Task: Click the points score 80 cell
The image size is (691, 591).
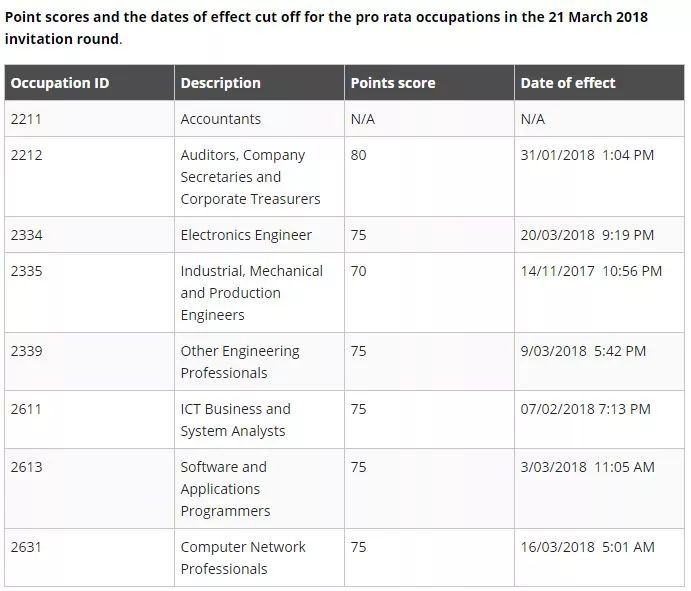Action: tap(429, 177)
